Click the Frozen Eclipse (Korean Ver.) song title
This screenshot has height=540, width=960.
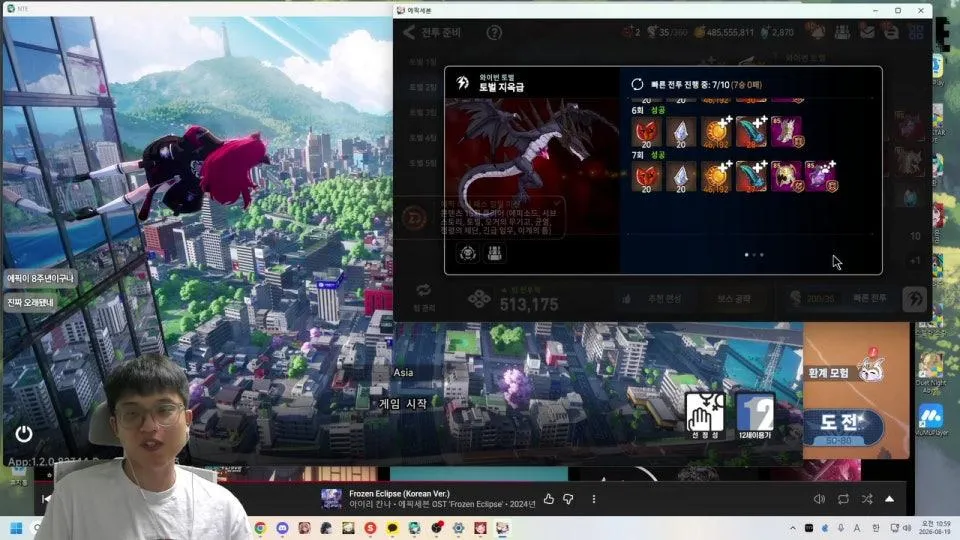point(399,493)
